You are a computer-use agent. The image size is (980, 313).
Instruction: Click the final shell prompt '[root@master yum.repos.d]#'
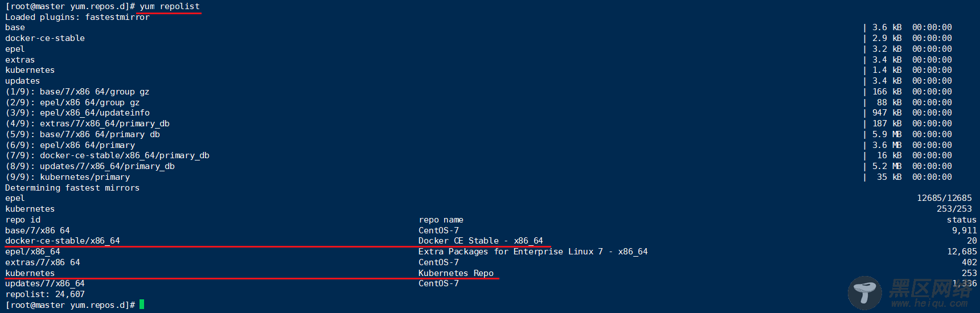(70, 305)
